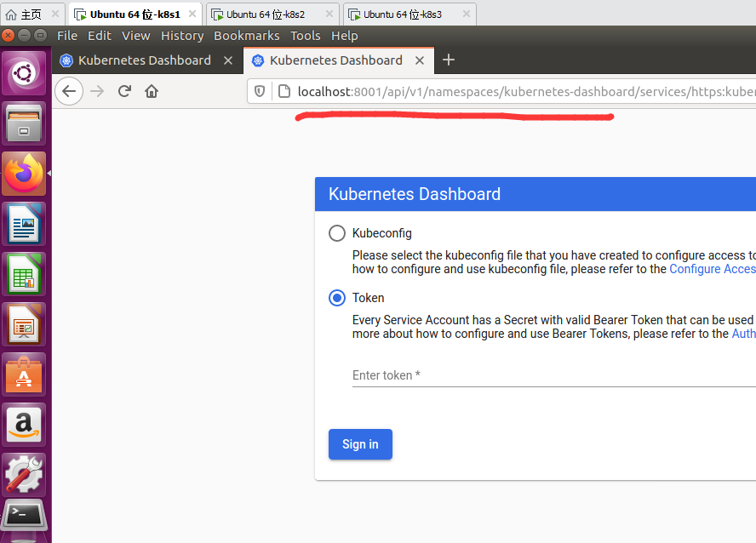Reload the current page
This screenshot has width=756, height=543.
pyautogui.click(x=124, y=91)
